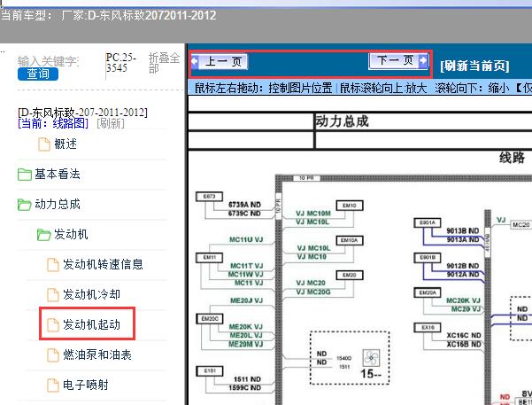Click the E901B connector box in diagram
This screenshot has height=405, width=532.
428,258
